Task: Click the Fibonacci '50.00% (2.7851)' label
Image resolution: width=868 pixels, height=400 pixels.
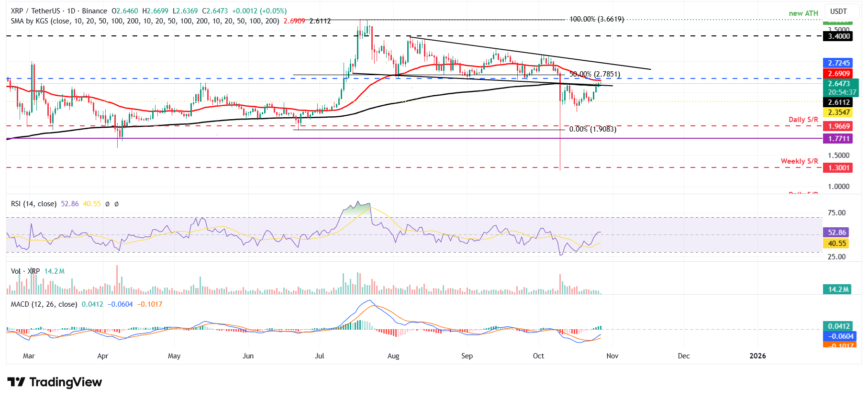Action: click(594, 75)
